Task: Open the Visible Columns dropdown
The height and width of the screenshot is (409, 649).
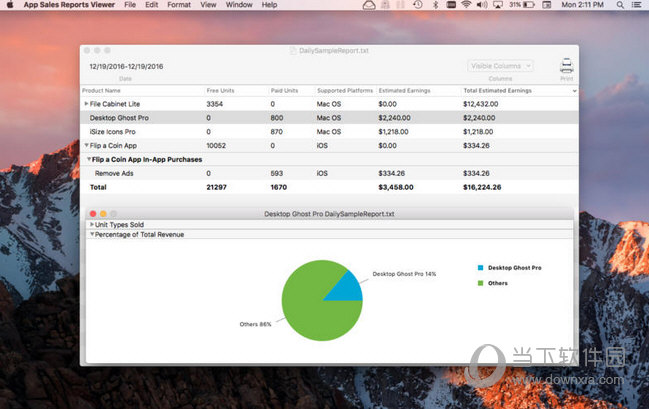Action: click(500, 66)
